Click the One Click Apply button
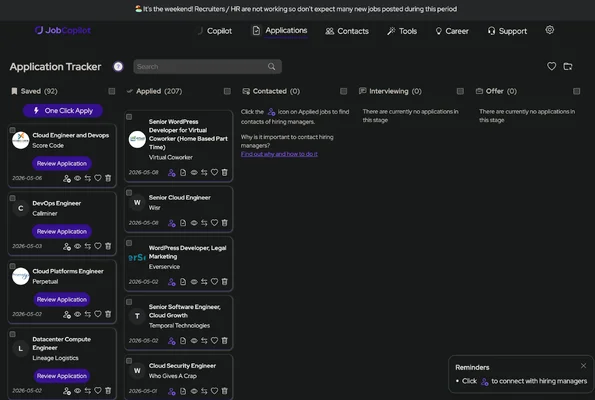Image resolution: width=595 pixels, height=400 pixels. 63,111
